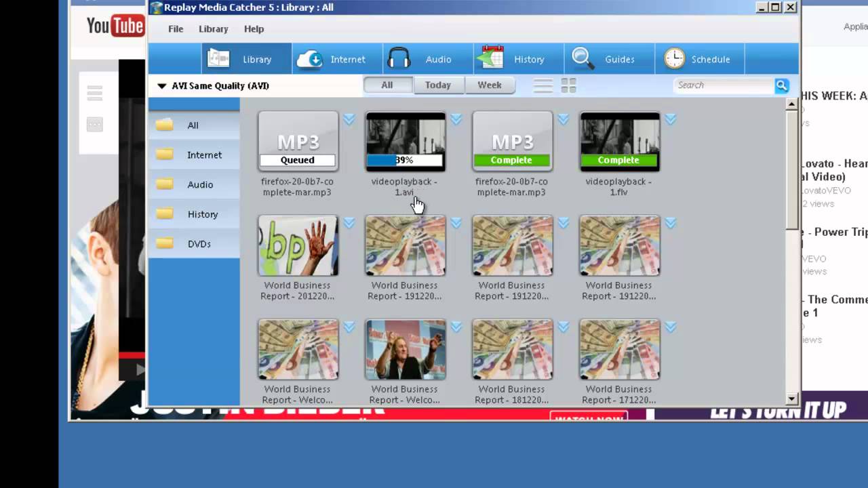
Task: Open the Library menu
Action: (x=213, y=29)
